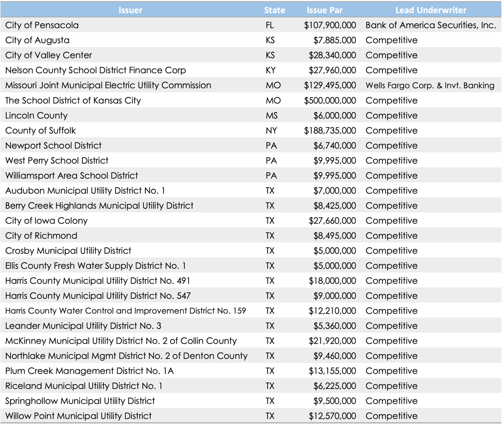Click the $107,900,000 par amount
This screenshot has height=426, width=504.
click(330, 25)
